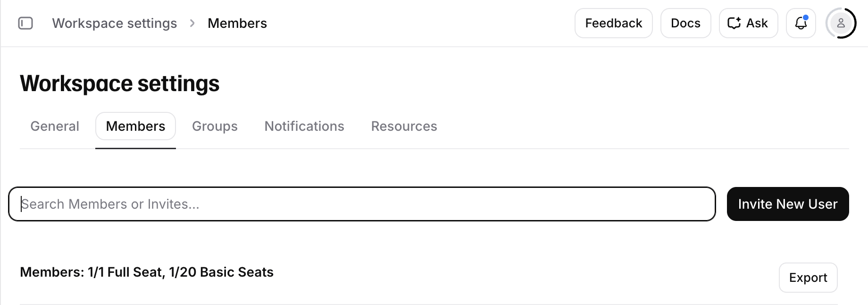
Task: Open the Docs button
Action: tap(685, 23)
